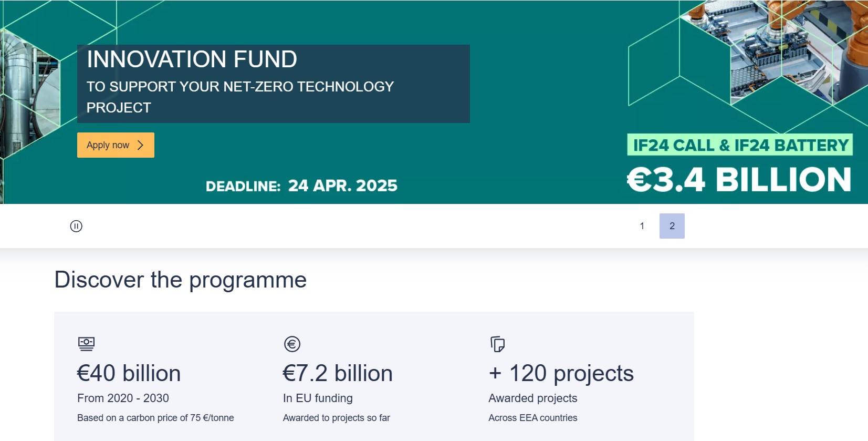The height and width of the screenshot is (441, 868).
Task: Click the €40 billion statistic
Action: tap(129, 374)
